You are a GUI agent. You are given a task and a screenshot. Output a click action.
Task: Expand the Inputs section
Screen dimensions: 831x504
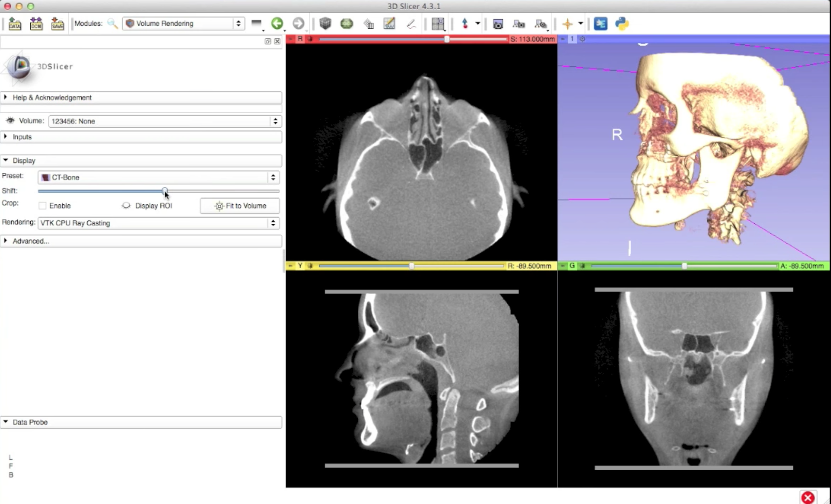22,137
